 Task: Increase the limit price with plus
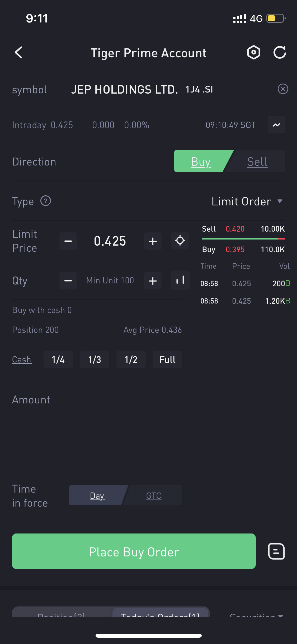click(153, 241)
